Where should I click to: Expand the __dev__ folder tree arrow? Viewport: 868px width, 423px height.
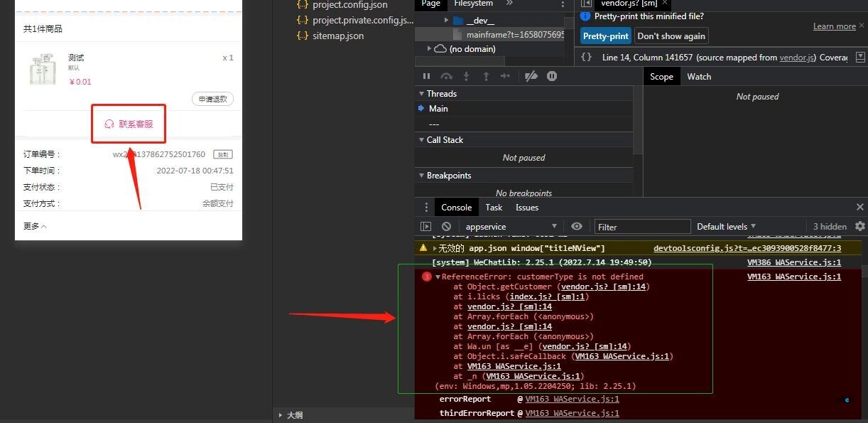pyautogui.click(x=446, y=21)
